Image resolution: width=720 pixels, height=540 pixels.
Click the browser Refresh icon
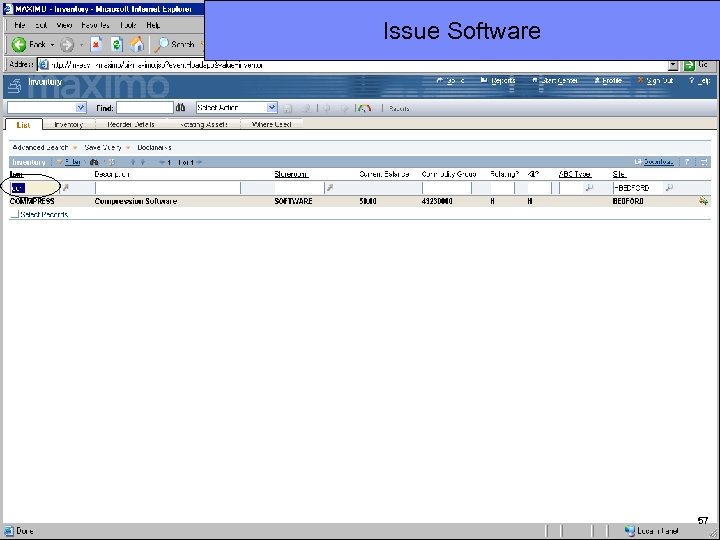(x=116, y=45)
